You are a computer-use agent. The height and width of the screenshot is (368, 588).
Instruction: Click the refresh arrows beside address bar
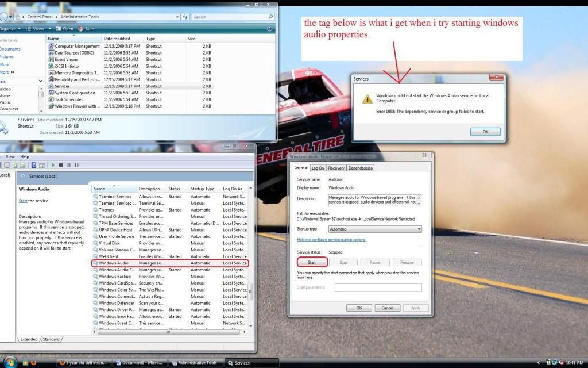tap(185, 17)
